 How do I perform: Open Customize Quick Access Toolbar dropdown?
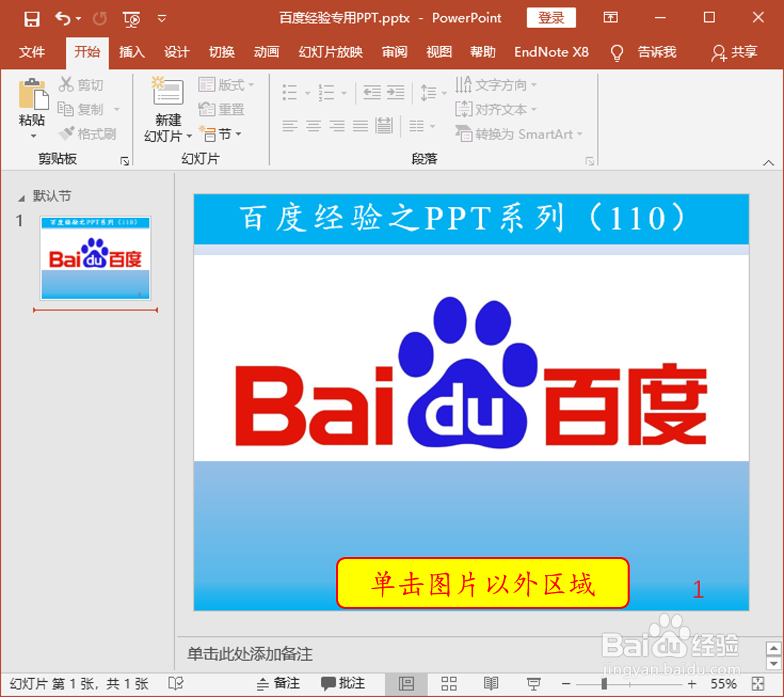click(x=161, y=19)
